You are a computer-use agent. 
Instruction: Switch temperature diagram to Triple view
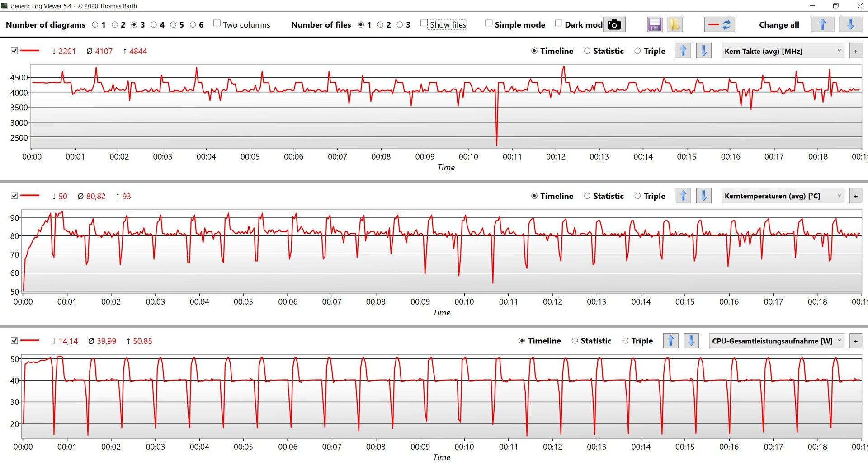(x=637, y=196)
